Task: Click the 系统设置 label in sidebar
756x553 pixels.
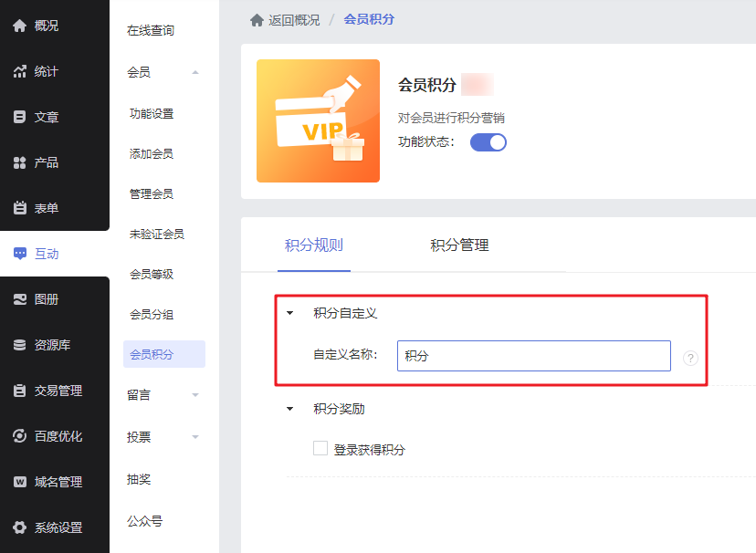Action: point(58,527)
